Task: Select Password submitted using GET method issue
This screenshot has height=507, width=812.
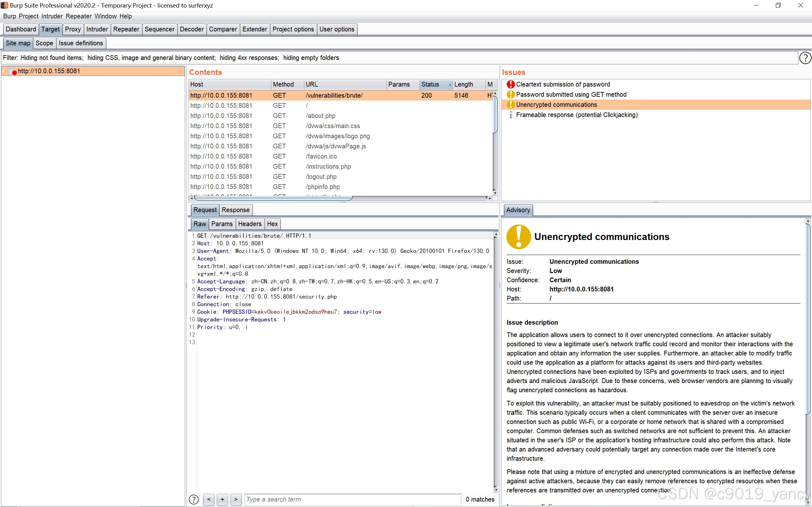Action: pos(571,94)
